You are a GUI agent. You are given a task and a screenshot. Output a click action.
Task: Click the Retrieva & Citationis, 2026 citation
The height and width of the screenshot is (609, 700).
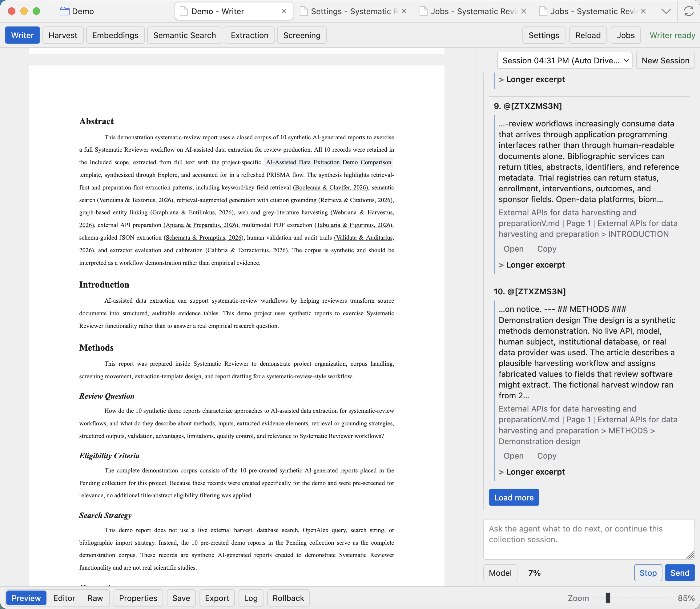pos(356,200)
